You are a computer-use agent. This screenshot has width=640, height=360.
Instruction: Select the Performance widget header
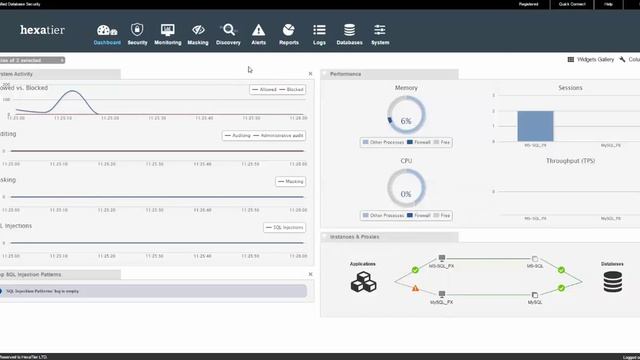[390, 74]
